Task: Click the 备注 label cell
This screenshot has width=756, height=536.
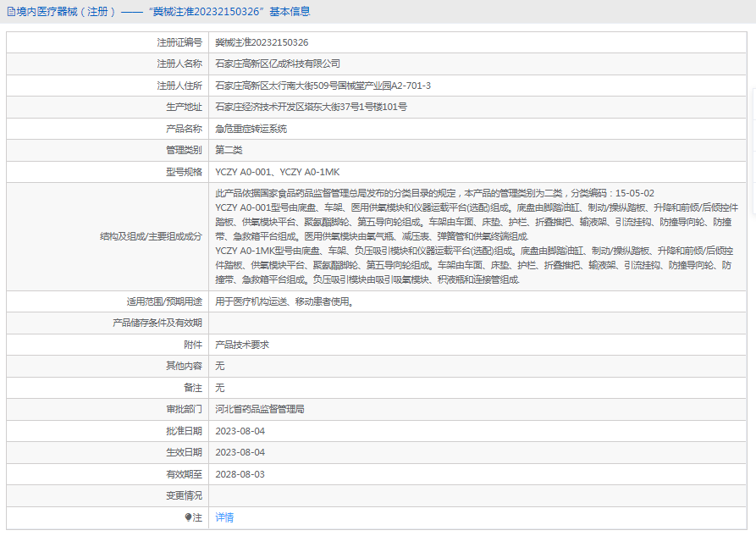Action: (x=108, y=388)
